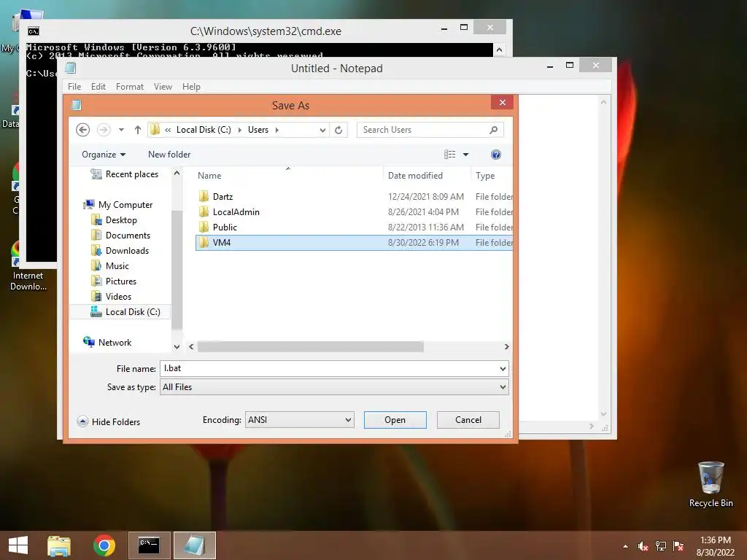Image resolution: width=747 pixels, height=560 pixels.
Task: Show hidden tray icons arrow
Action: click(625, 546)
